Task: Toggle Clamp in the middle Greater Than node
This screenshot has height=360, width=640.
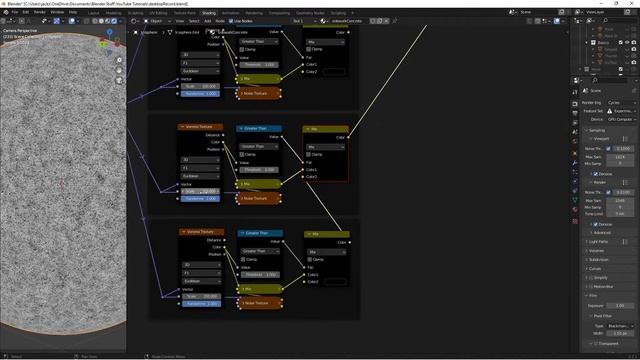Action: point(242,155)
